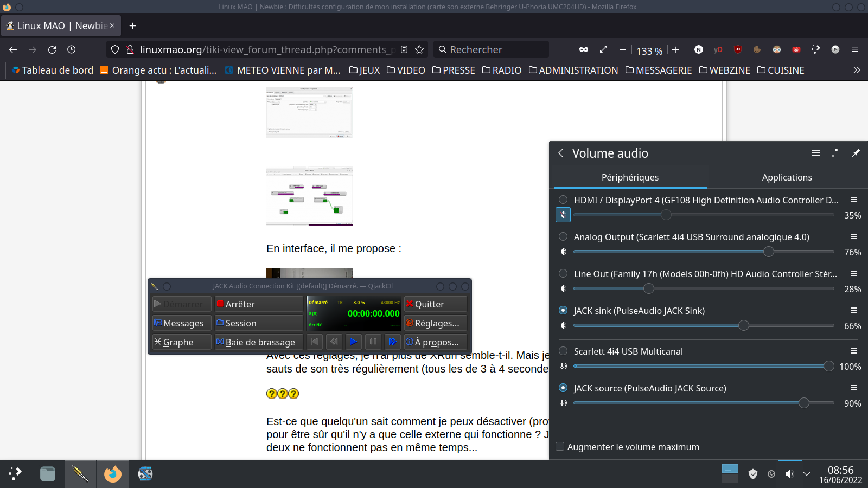Zoom out with the minus toolbar icon
Viewport: 868px width, 488px height.
point(623,49)
